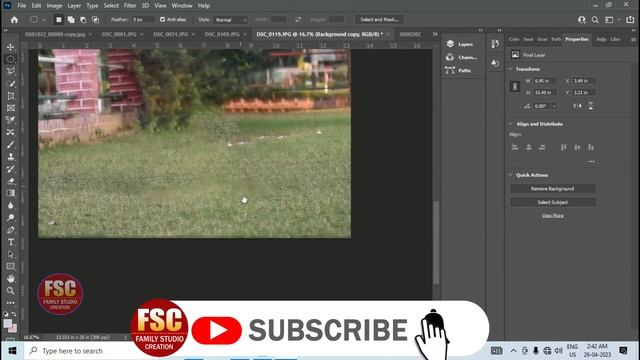Select the Eyedropper tool
Screen dimensions: 640x360
[x=11, y=120]
